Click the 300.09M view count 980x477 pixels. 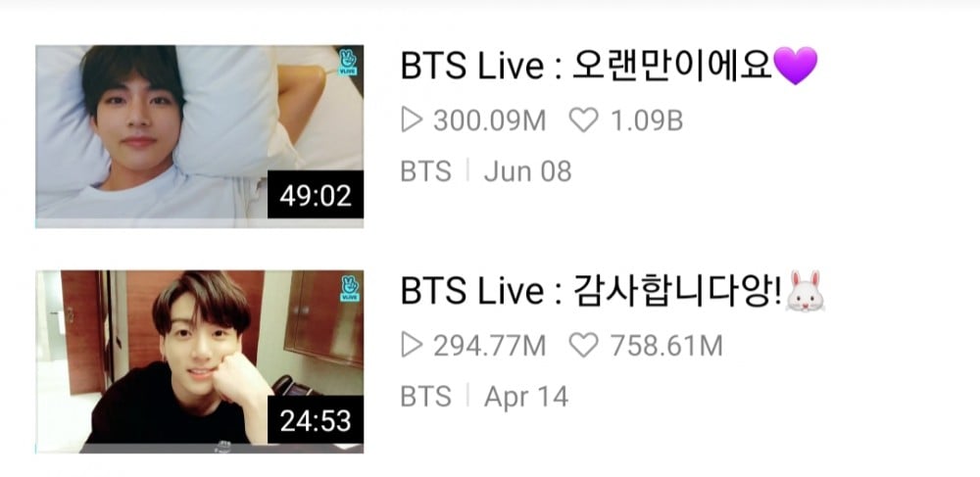tap(489, 120)
